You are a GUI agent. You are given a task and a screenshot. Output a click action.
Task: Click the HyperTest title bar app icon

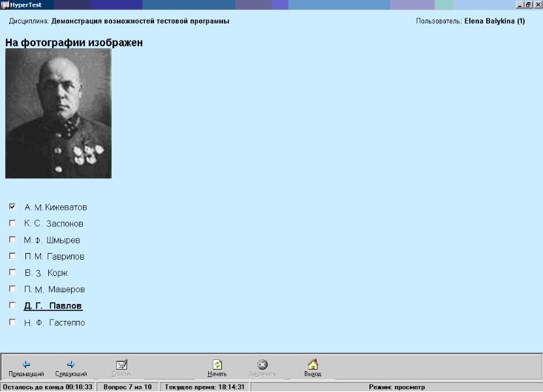5,5
